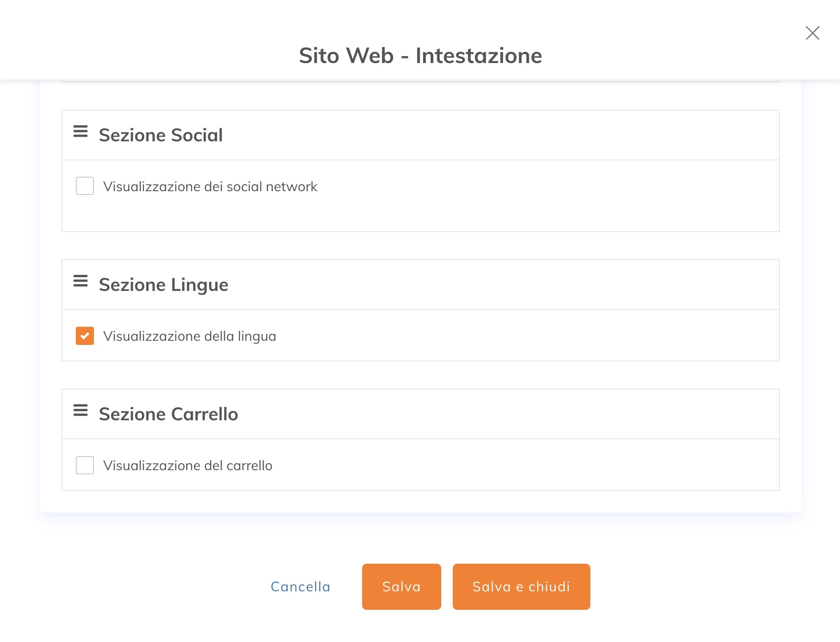Disable Visualizzazione della lingua
This screenshot has width=840, height=642.
point(85,336)
